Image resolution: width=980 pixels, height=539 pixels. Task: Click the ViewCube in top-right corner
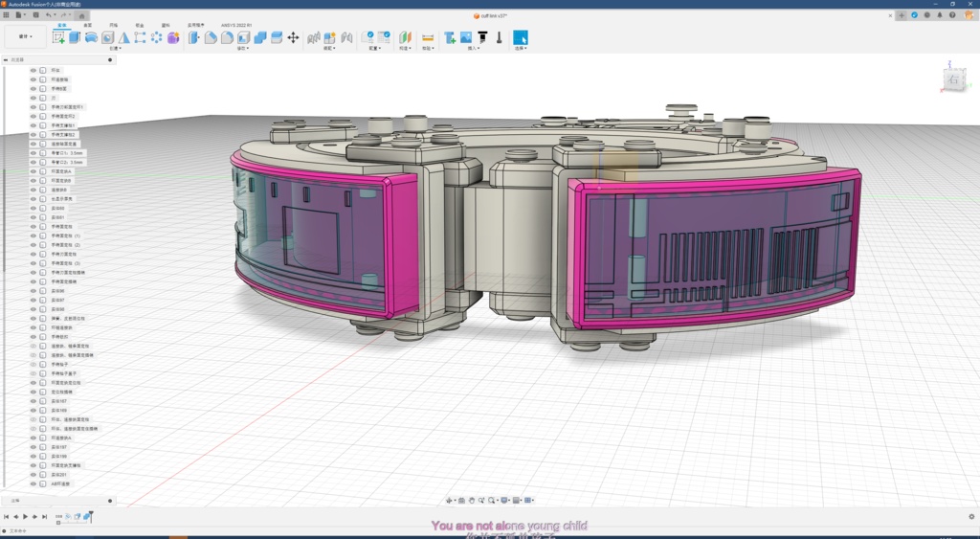point(953,79)
